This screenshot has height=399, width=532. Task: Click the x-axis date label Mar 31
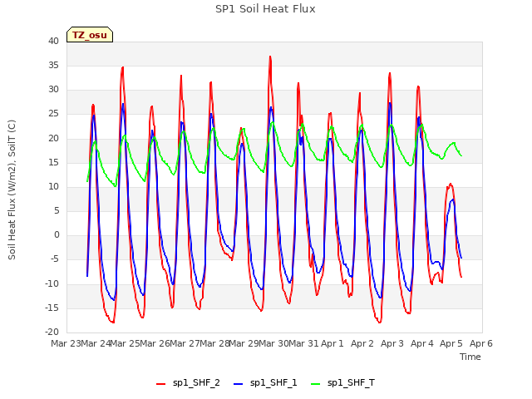tap(303, 343)
